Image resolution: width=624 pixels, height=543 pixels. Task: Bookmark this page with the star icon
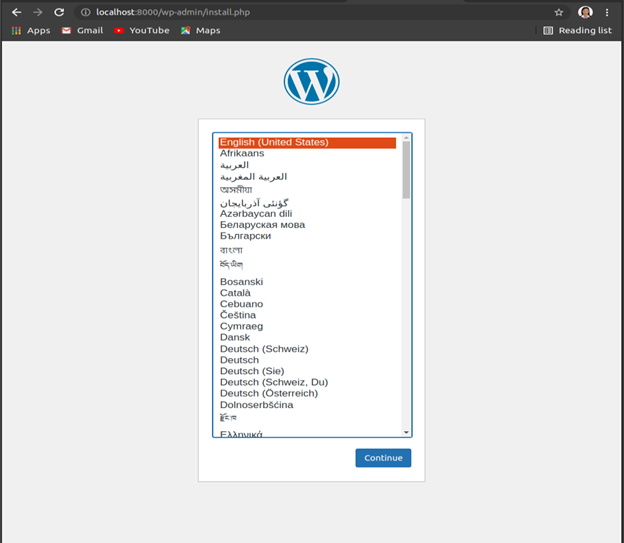tap(559, 12)
